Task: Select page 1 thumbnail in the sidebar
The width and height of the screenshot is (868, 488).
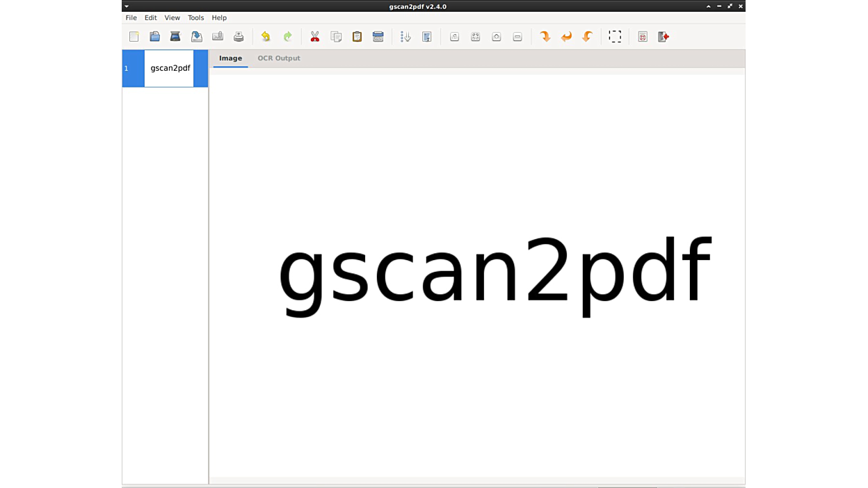Action: pyautogui.click(x=169, y=68)
